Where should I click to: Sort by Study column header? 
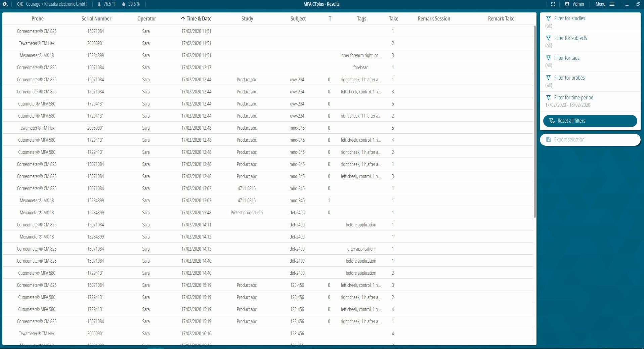click(x=247, y=18)
